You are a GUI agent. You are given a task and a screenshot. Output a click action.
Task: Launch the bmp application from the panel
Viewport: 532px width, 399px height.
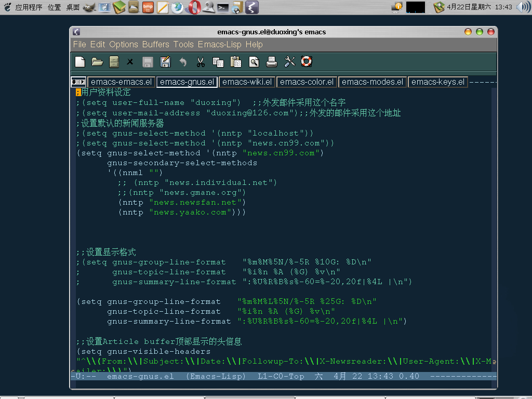point(148,7)
